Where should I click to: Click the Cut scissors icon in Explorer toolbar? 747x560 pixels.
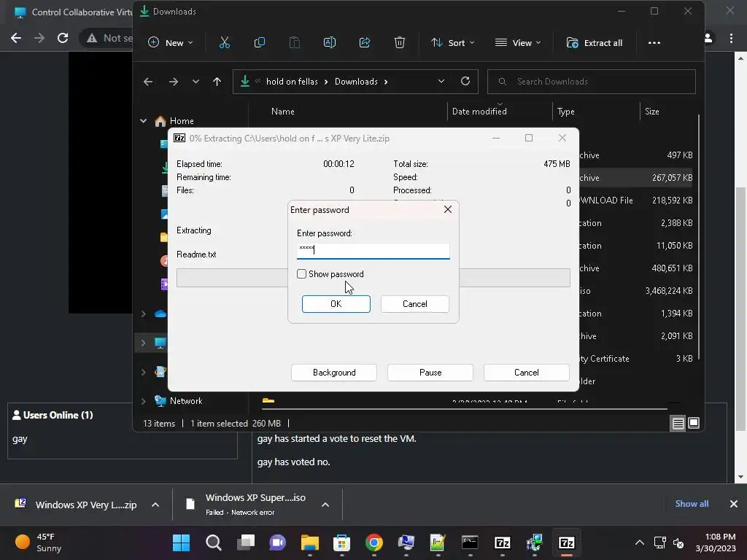(225, 43)
